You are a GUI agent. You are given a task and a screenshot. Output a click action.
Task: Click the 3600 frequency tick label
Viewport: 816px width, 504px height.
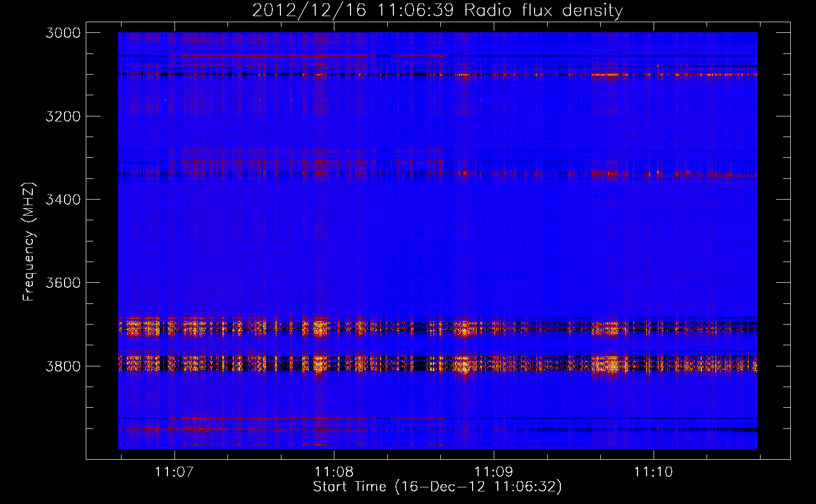pyautogui.click(x=63, y=283)
